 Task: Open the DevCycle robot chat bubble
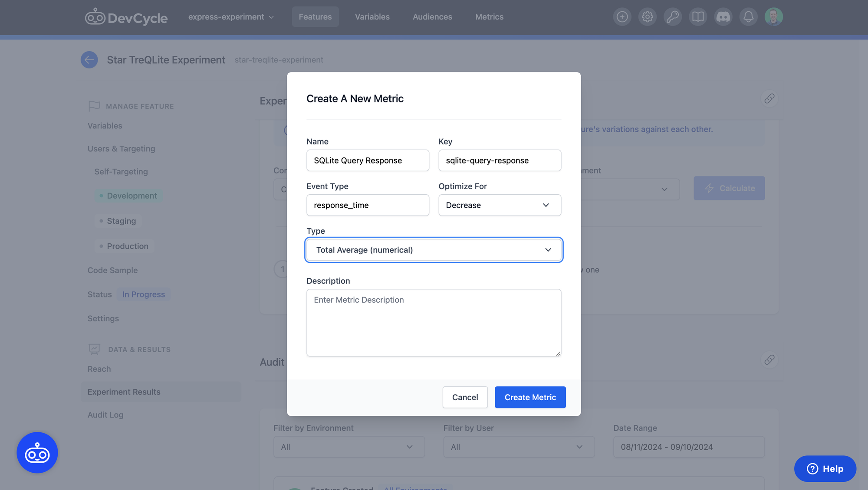[37, 452]
